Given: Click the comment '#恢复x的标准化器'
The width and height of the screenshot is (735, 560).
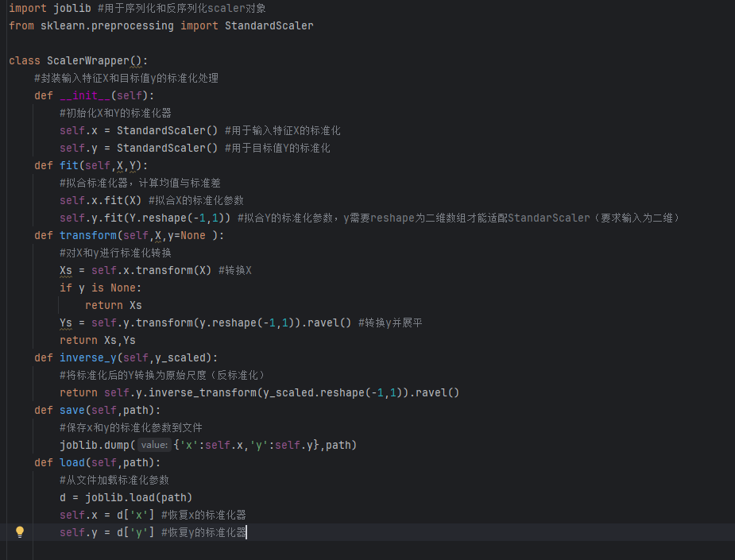Looking at the screenshot, I should [x=204, y=515].
